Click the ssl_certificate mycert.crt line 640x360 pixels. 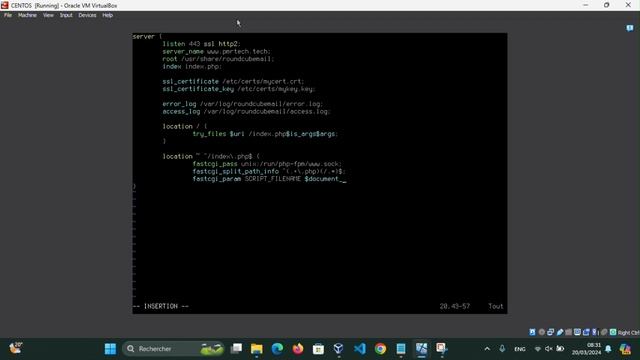click(233, 82)
